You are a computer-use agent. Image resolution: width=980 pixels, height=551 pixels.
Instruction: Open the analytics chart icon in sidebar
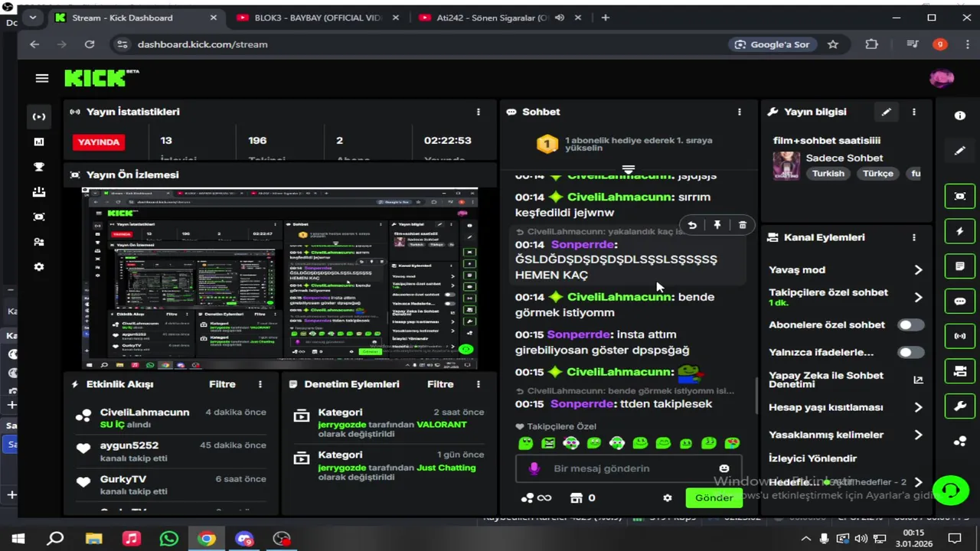coord(39,142)
